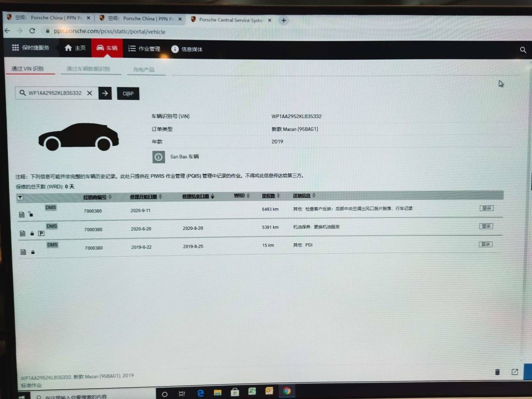The width and height of the screenshot is (532, 399).
Task: Go to the 主页 home page
Action: [x=75, y=48]
